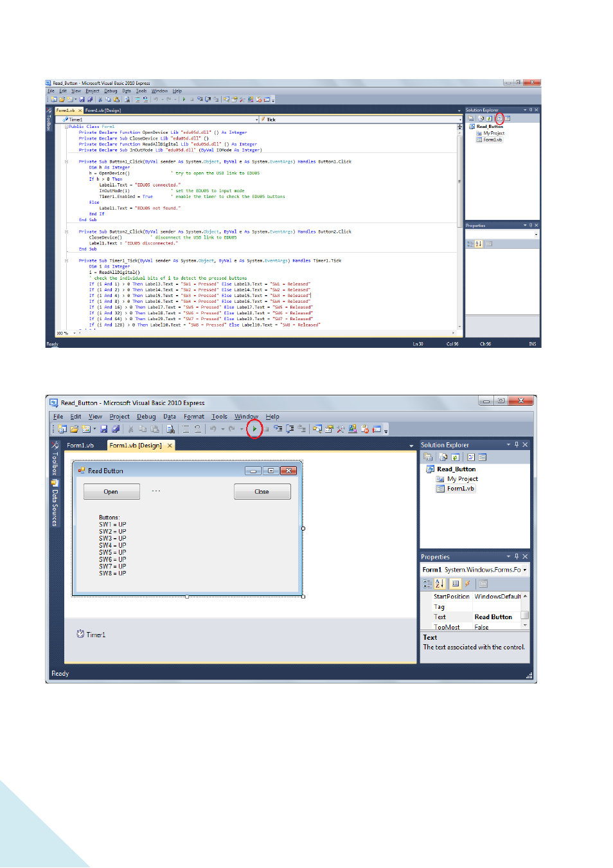Click the Text property value Read Button

(x=493, y=617)
